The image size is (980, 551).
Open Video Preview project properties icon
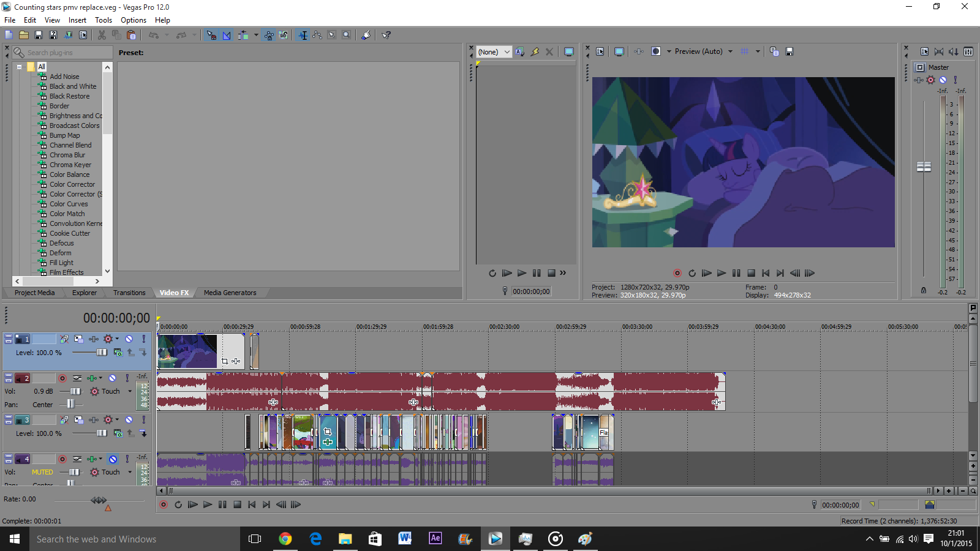tap(600, 51)
